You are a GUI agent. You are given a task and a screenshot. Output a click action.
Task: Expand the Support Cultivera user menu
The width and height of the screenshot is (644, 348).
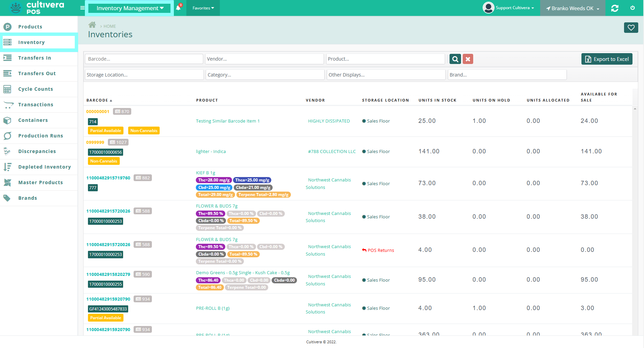(515, 8)
